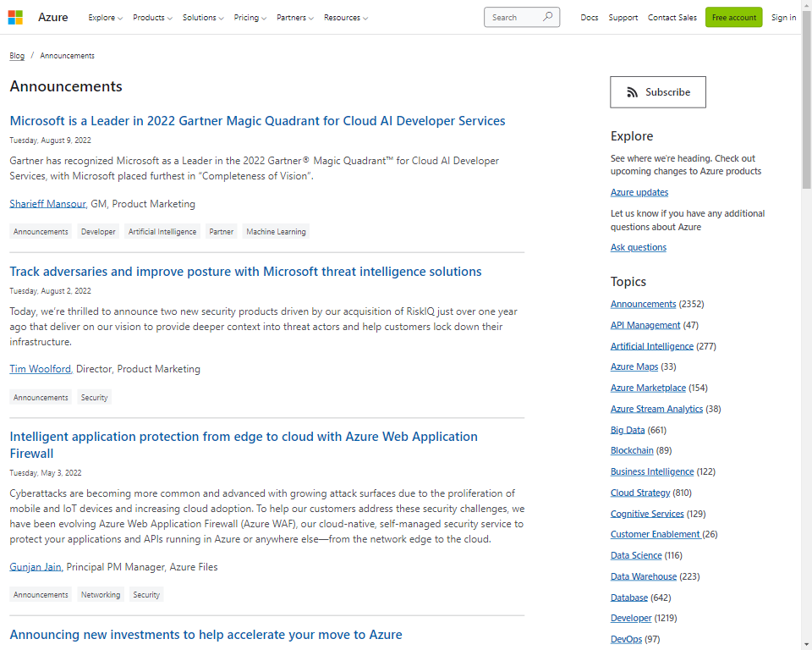Open author Tim Woolford's page
Viewport: 812px width, 650px height.
pyautogui.click(x=41, y=369)
